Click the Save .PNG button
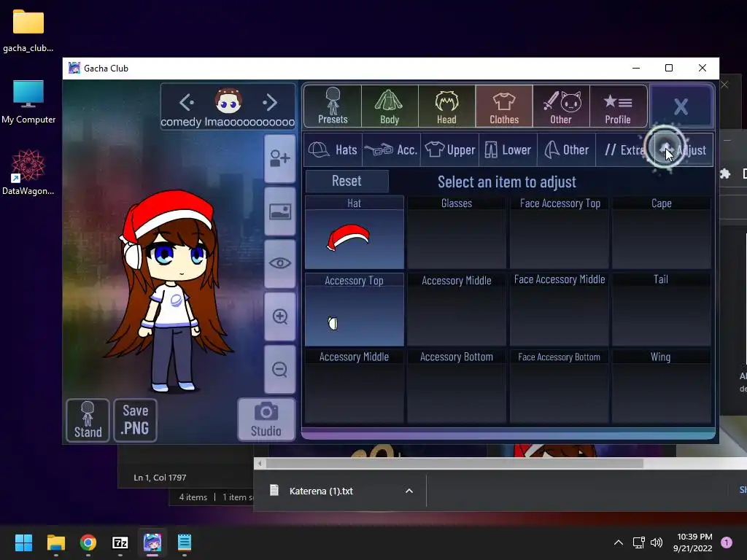 135,419
